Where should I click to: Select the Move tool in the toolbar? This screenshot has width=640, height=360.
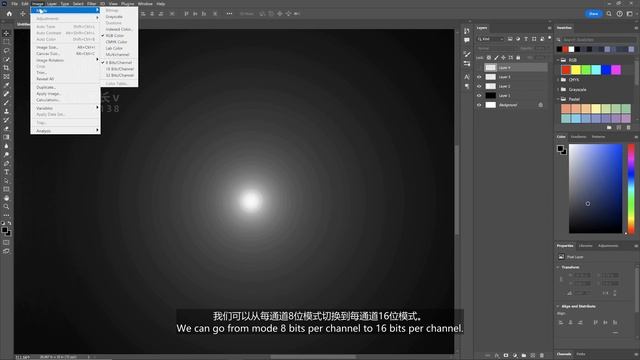[6, 33]
